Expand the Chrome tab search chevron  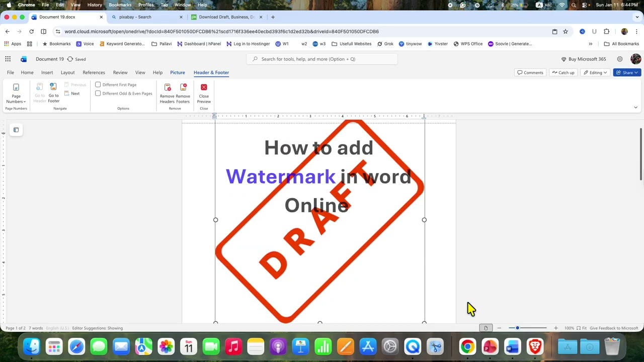636,17
